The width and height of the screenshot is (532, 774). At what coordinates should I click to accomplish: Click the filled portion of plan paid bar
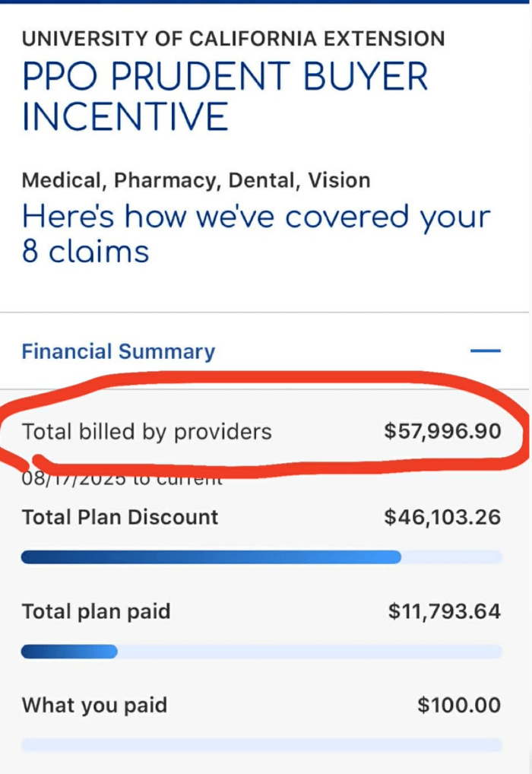(x=69, y=652)
